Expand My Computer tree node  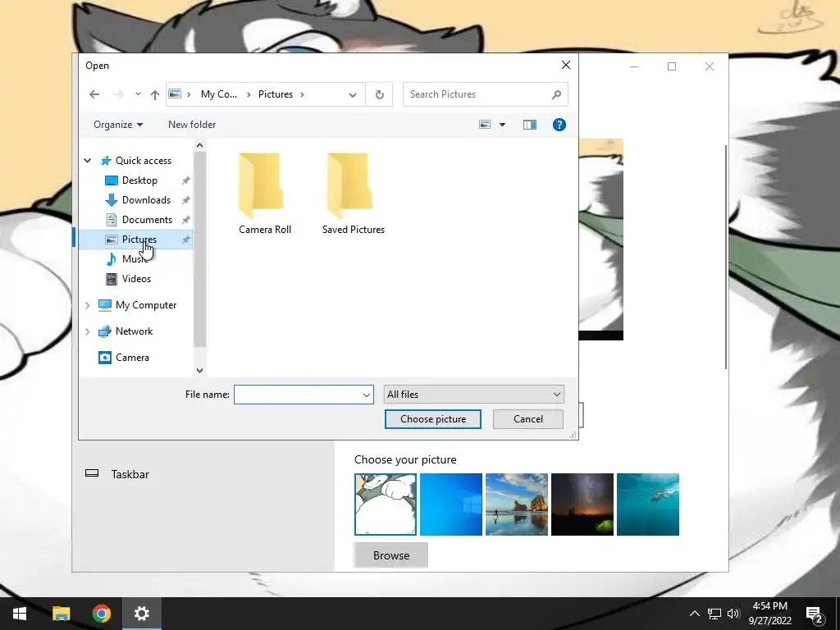pyautogui.click(x=87, y=305)
